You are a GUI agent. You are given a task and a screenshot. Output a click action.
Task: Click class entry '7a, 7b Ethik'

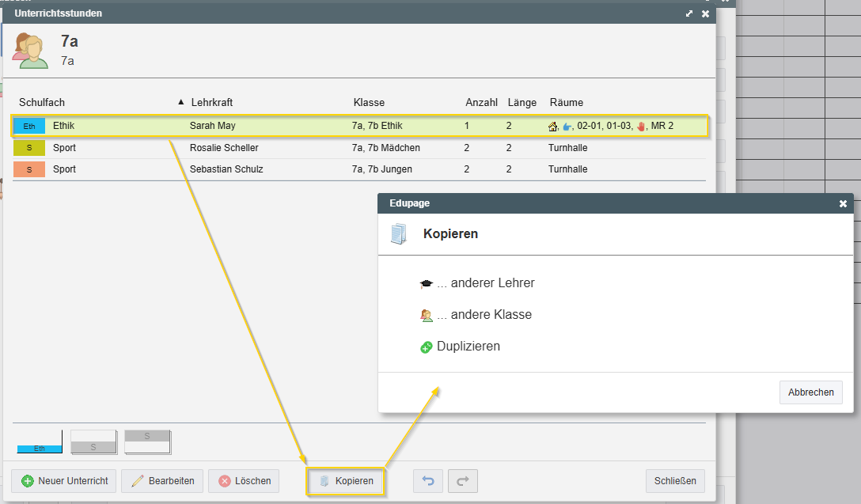(377, 126)
